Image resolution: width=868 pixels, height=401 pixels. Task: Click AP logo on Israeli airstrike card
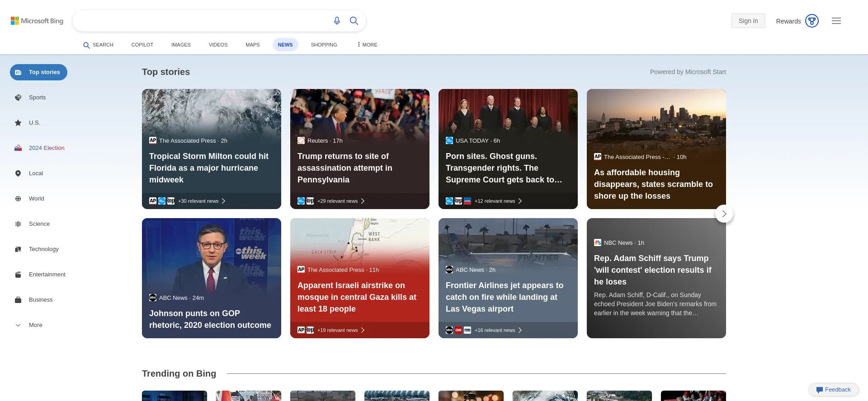[x=301, y=270]
